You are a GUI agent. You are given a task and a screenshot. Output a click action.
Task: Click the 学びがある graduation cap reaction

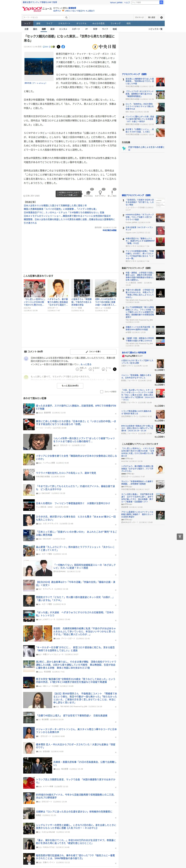pos(89,193)
